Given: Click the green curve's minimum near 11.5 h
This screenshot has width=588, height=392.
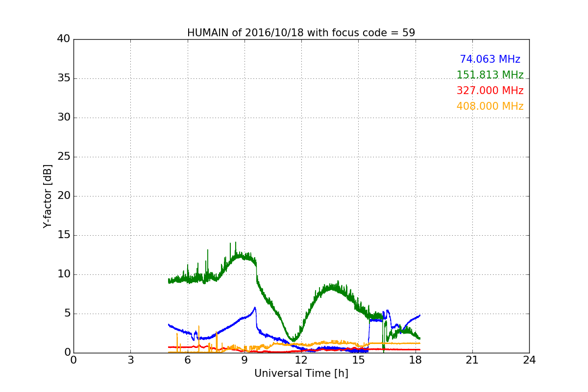Looking at the screenshot, I should [x=293, y=340].
